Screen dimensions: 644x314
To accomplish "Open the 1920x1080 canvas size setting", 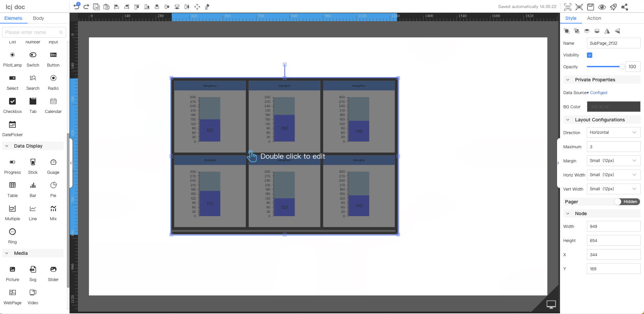I will tap(568, 7).
